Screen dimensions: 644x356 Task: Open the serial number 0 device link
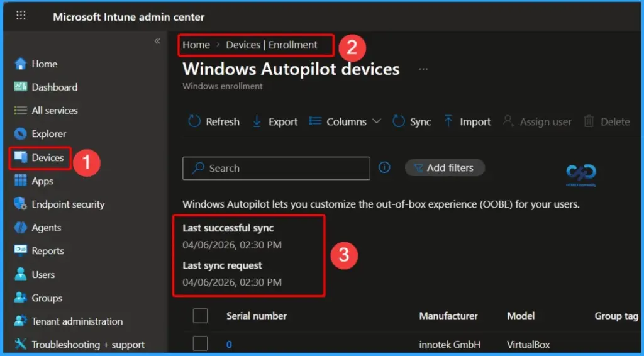(229, 345)
